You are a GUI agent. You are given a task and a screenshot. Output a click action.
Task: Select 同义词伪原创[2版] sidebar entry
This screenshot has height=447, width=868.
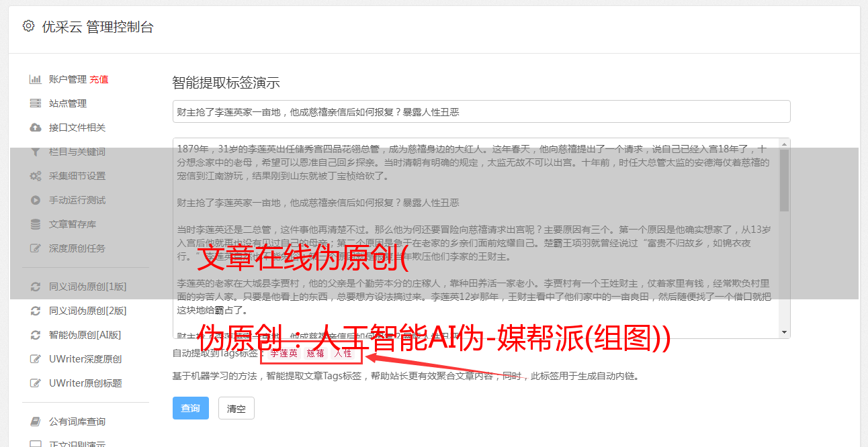(87, 311)
